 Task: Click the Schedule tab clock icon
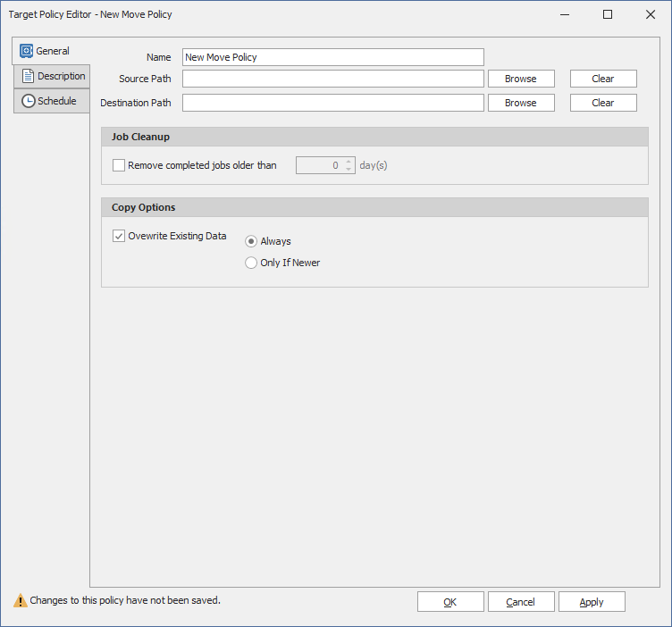click(x=28, y=101)
